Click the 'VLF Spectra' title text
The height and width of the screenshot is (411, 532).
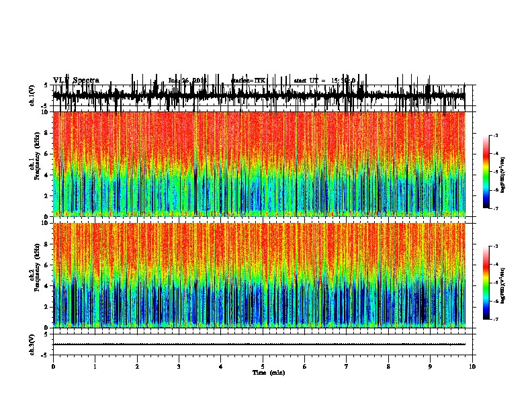76,81
